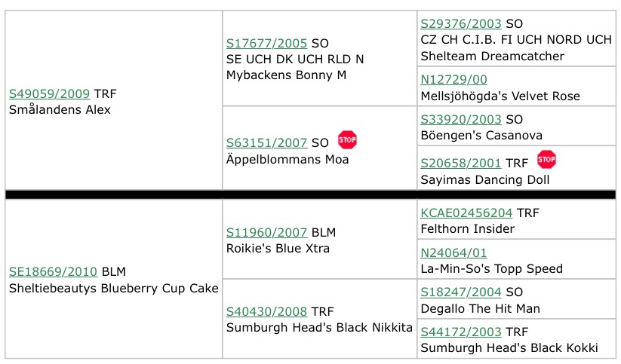Open registration link SE18669/2010
621x364 pixels.
[53, 272]
